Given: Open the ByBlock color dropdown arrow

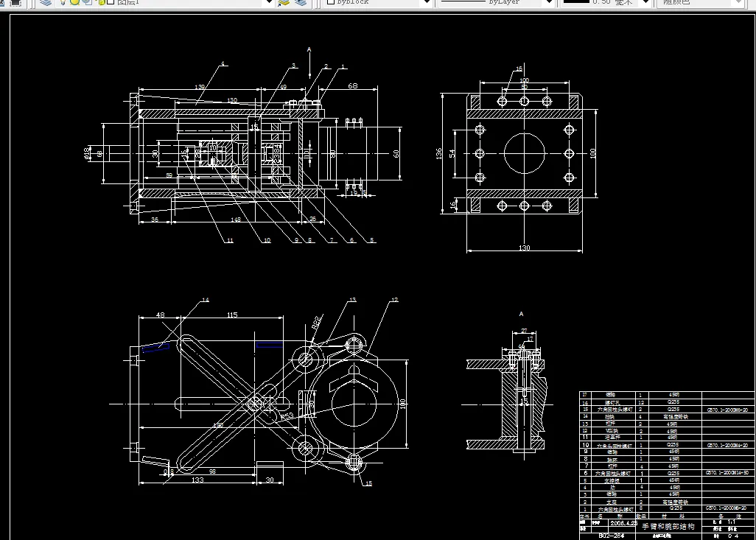Looking at the screenshot, I should (x=425, y=2).
